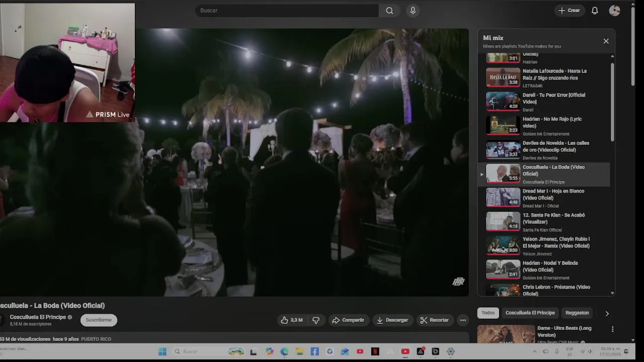Select the Reggaeton filter chip
This screenshot has height=362, width=644.
click(577, 313)
